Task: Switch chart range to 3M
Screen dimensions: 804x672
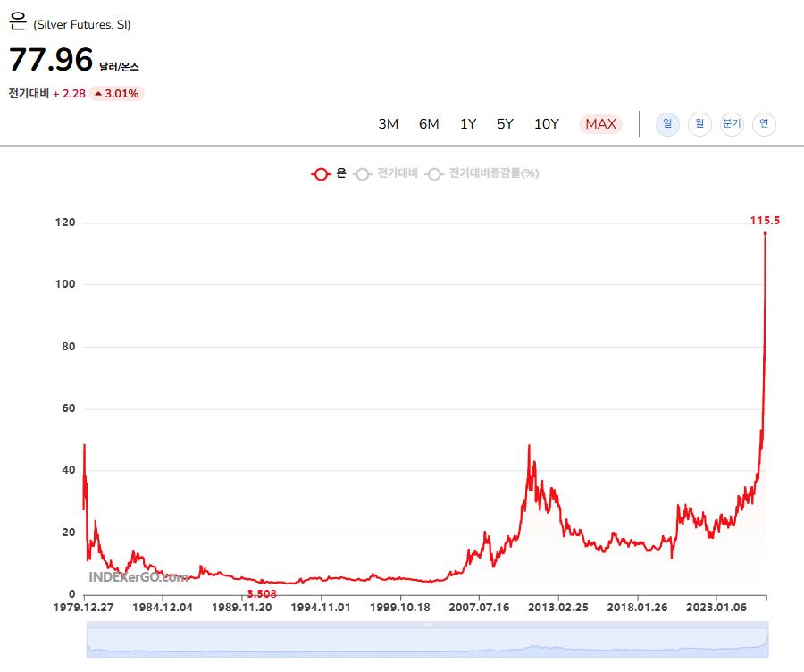Action: [388, 124]
